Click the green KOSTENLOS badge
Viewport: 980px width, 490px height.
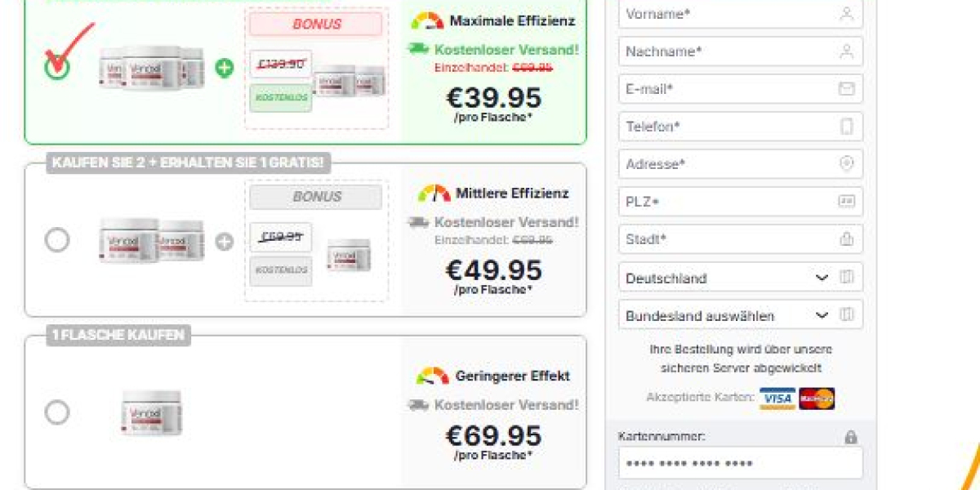coord(280,97)
